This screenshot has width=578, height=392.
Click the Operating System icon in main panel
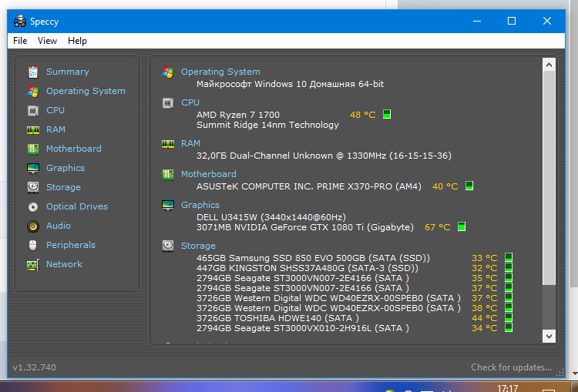[x=168, y=72]
